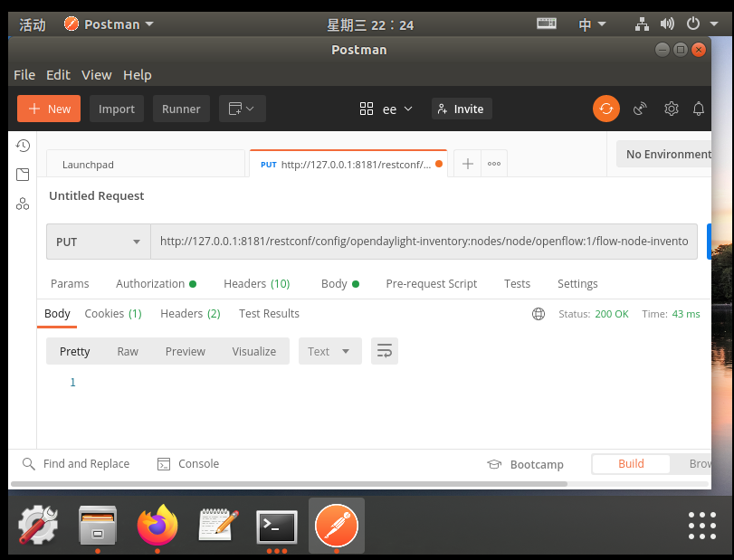Open the Console panel
Screen dimensions: 734x560
[188, 463]
